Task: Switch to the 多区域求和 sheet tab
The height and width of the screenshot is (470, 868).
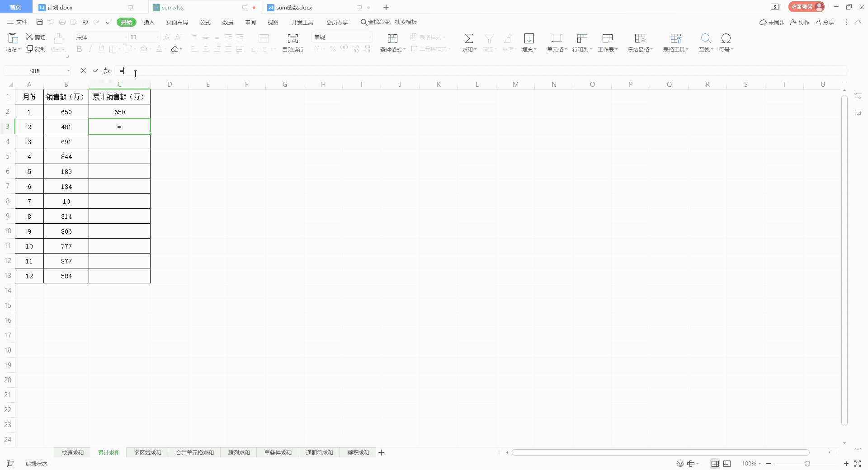Action: (x=147, y=453)
